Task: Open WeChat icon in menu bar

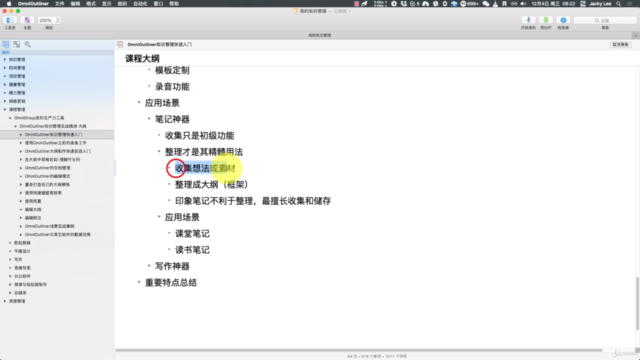Action: point(486,4)
